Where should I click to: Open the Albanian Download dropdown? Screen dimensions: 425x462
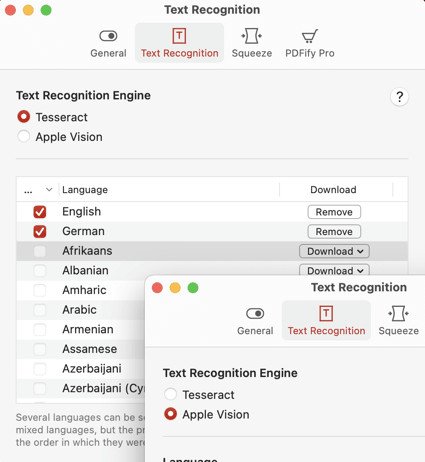(x=334, y=270)
